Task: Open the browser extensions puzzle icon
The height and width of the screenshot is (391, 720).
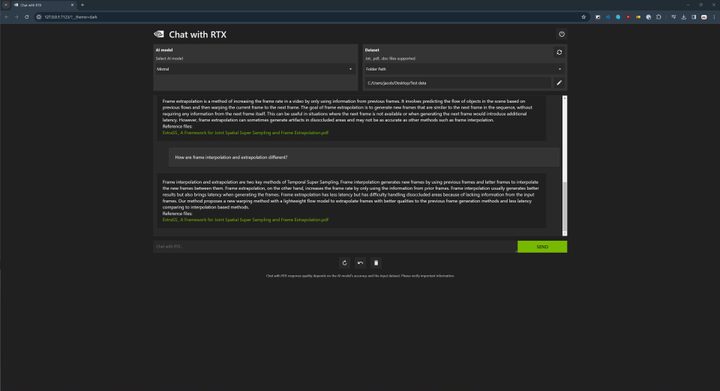Action: 658,17
